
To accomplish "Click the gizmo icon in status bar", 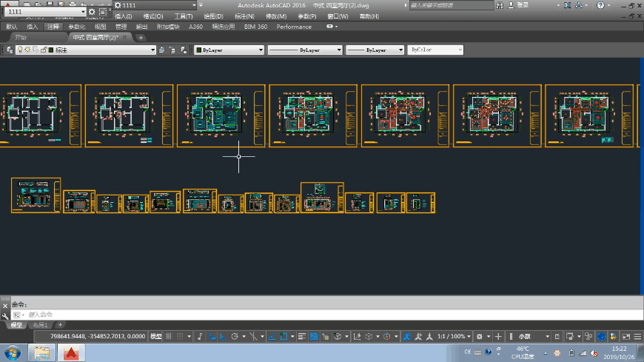I will pos(386,337).
